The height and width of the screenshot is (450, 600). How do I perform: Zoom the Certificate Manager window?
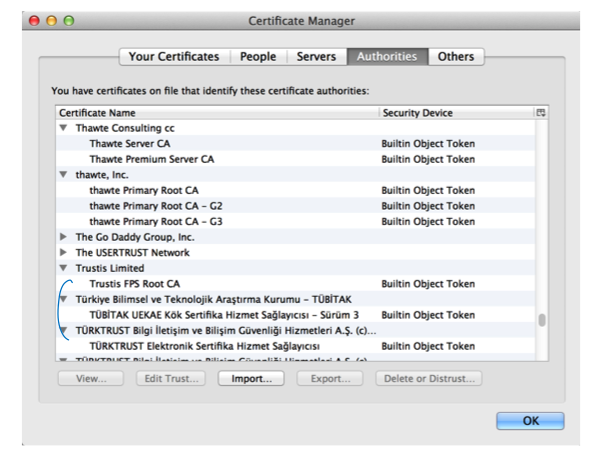[x=69, y=21]
